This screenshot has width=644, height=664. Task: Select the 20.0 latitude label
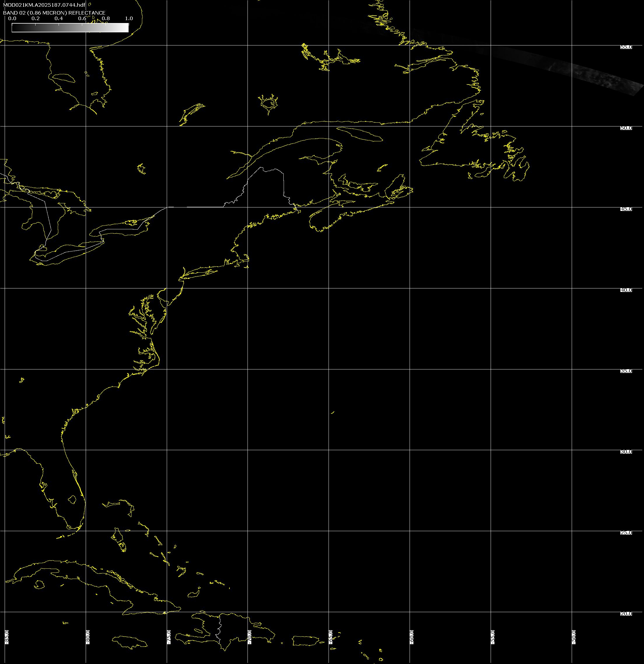[x=626, y=614]
